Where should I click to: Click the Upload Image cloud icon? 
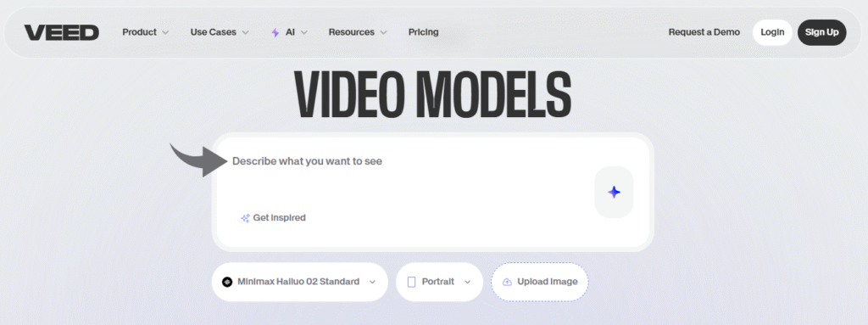pyautogui.click(x=507, y=282)
